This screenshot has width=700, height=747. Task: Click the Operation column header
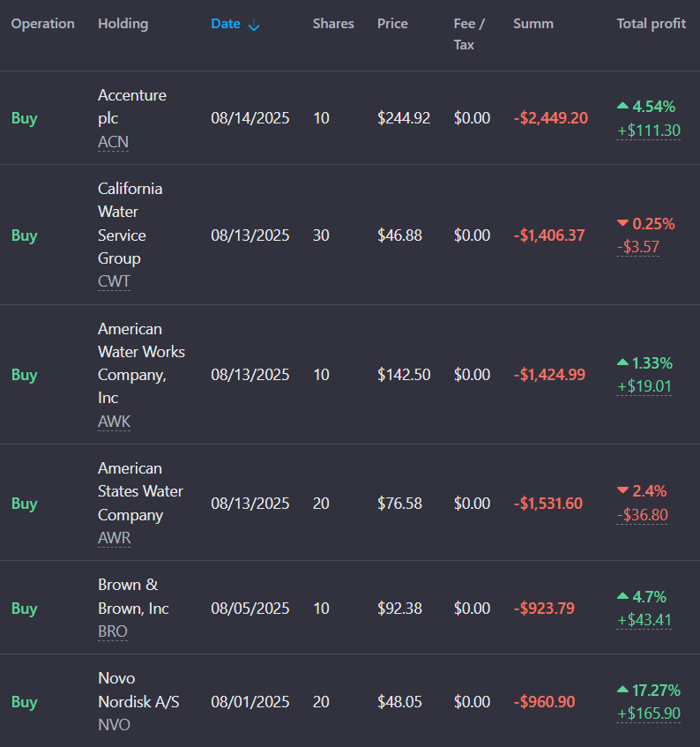[x=43, y=24]
